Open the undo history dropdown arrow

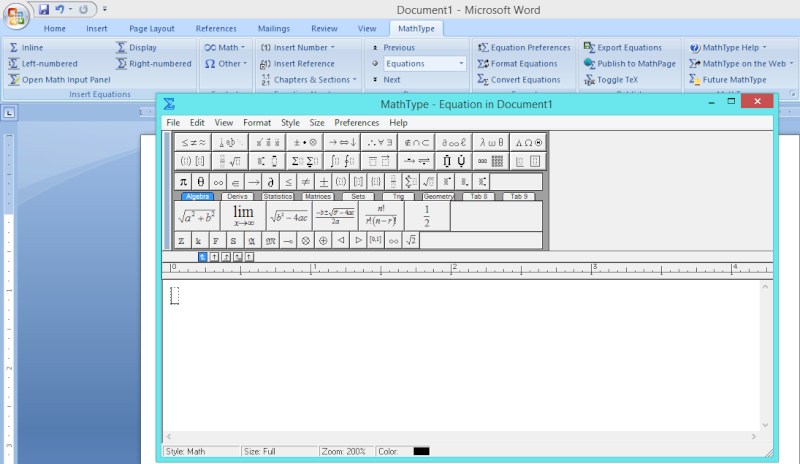[70, 9]
